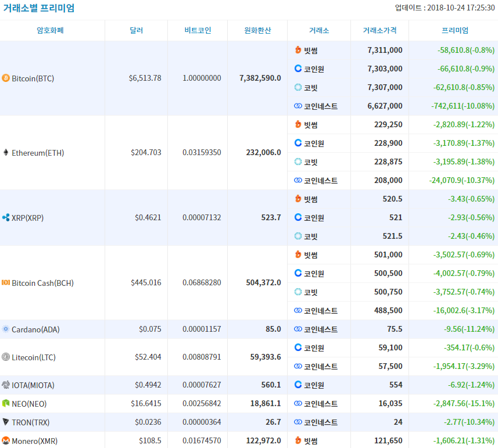Click Coinnest icon in Bitcoin row
The height and width of the screenshot is (448, 498).
click(x=298, y=106)
